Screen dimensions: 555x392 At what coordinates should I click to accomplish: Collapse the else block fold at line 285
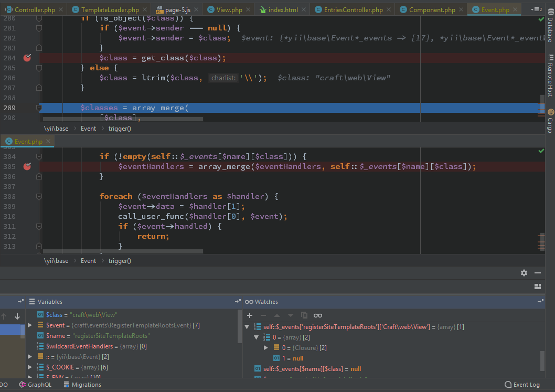tap(39, 68)
